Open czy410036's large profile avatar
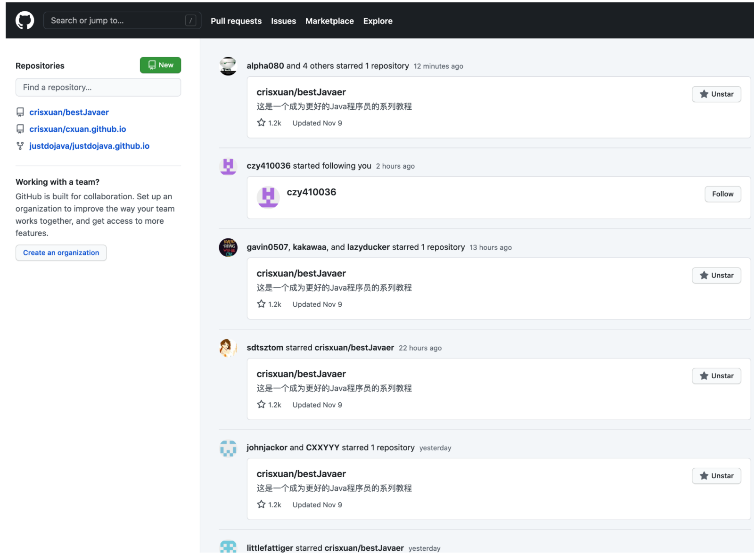This screenshot has height=554, width=756. coord(268,197)
